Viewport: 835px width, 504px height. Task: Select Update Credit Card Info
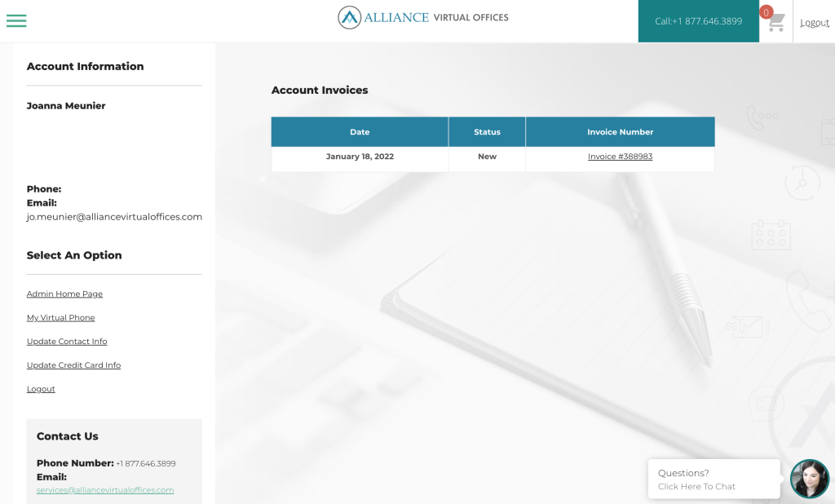coord(73,365)
